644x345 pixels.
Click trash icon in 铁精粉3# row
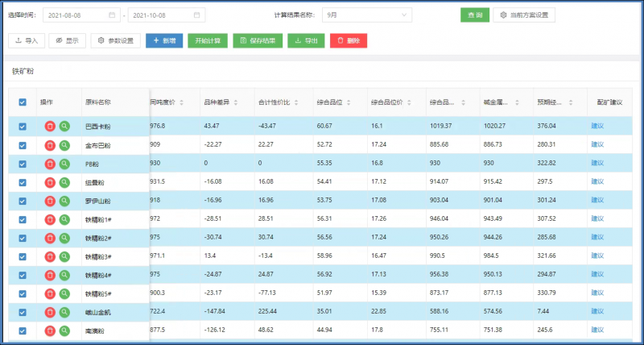[x=50, y=256]
